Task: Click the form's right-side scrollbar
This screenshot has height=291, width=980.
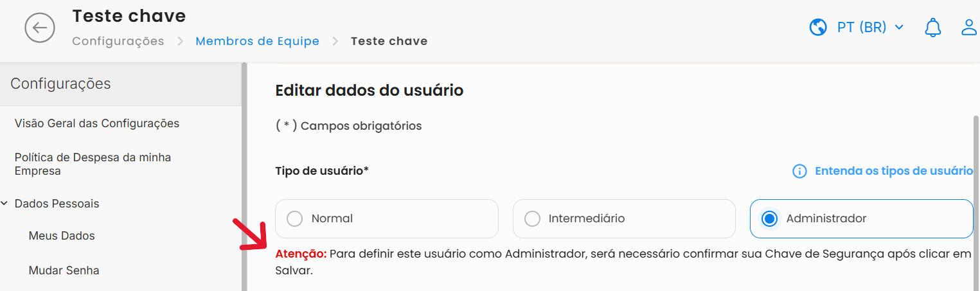Action: pyautogui.click(x=976, y=193)
